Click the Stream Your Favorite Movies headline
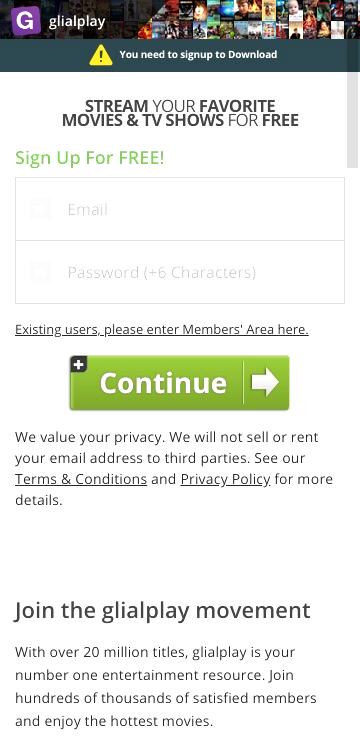The height and width of the screenshot is (740, 360). (x=180, y=113)
